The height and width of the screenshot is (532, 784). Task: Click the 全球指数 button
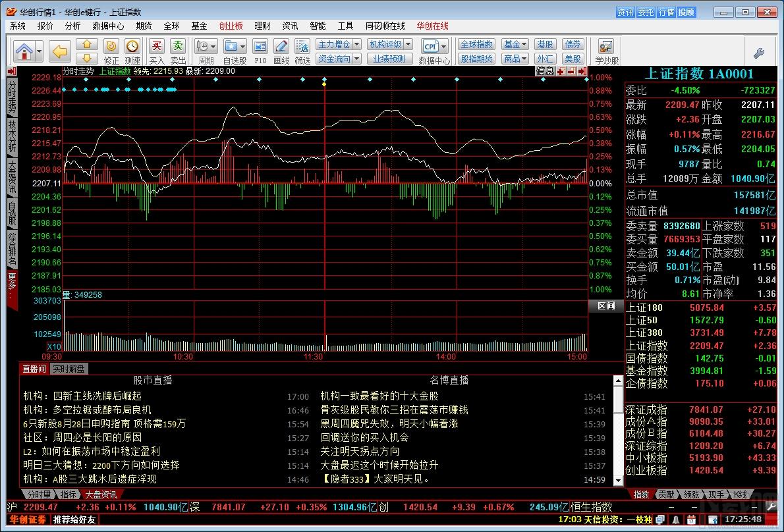click(476, 44)
